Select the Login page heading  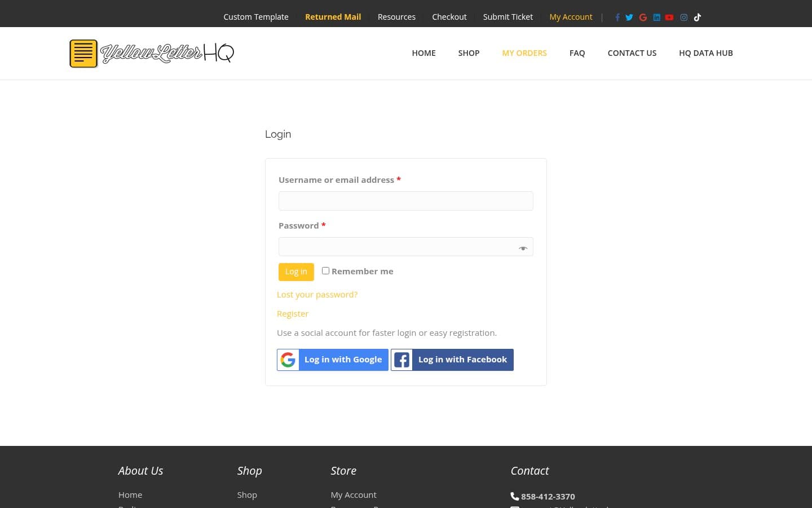[x=278, y=134]
